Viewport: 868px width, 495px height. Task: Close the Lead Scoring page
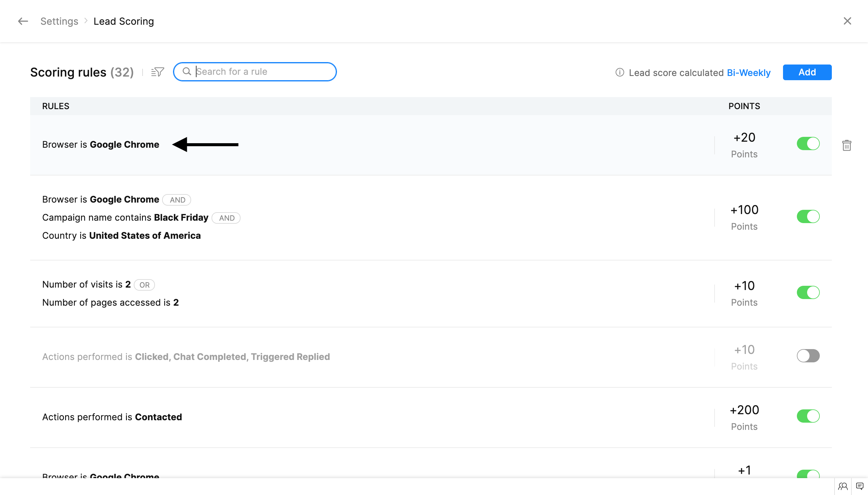coord(847,21)
